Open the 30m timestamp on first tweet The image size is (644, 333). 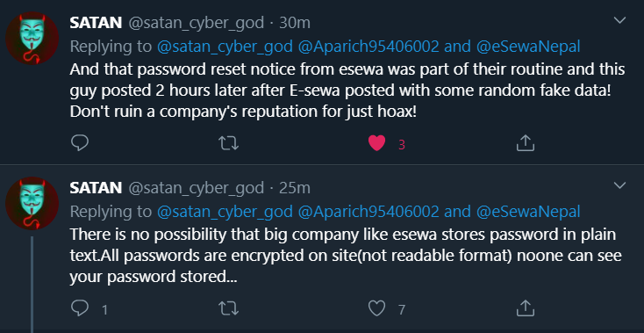(x=295, y=23)
